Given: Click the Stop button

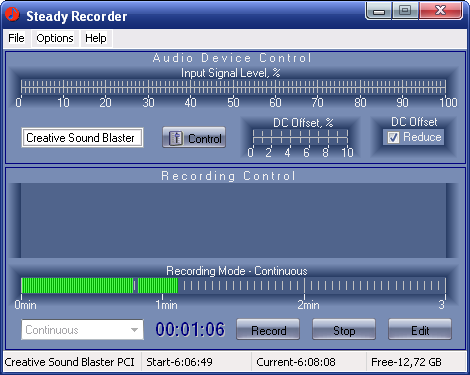Looking at the screenshot, I should coord(344,329).
